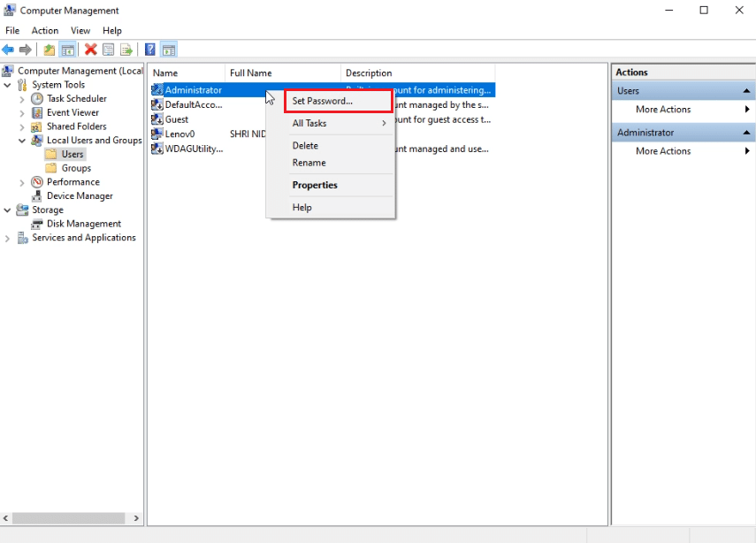Choose Rename from context menu
This screenshot has width=756, height=543.
click(x=331, y=163)
